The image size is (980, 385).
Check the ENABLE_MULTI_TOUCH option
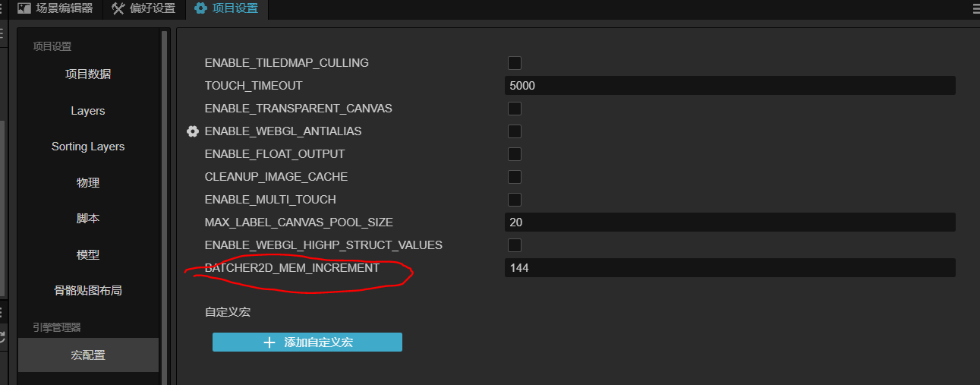(x=515, y=200)
